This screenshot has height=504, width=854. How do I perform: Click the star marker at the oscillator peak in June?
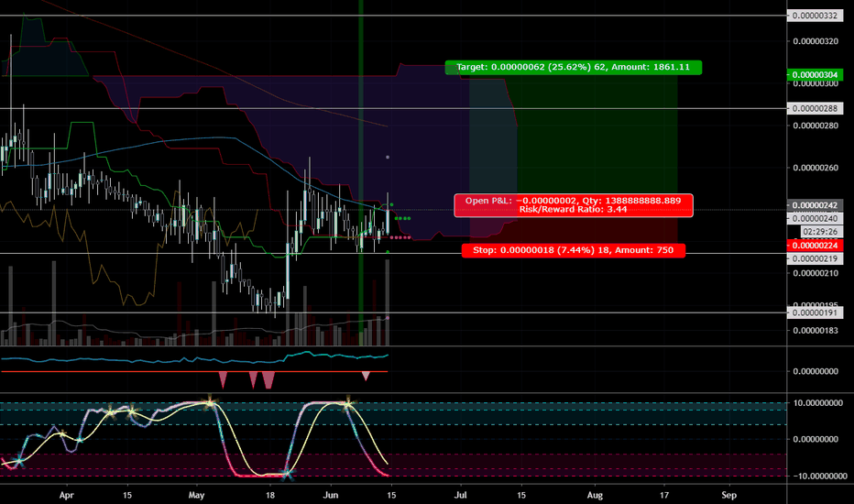(x=347, y=404)
